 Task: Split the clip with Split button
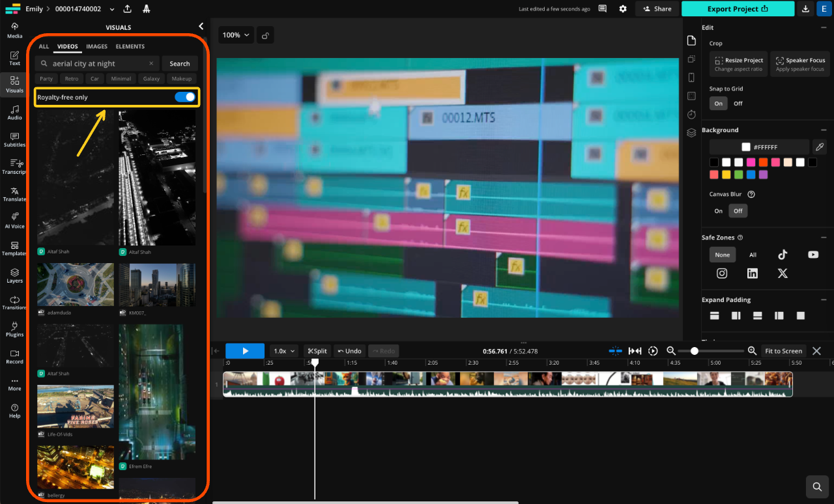click(x=317, y=351)
